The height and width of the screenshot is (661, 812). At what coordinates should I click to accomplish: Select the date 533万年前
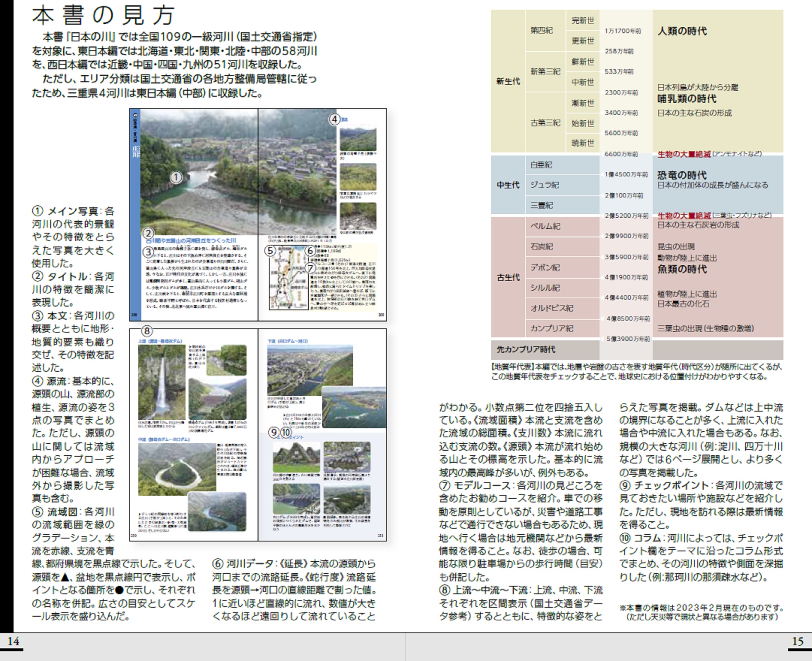[619, 71]
